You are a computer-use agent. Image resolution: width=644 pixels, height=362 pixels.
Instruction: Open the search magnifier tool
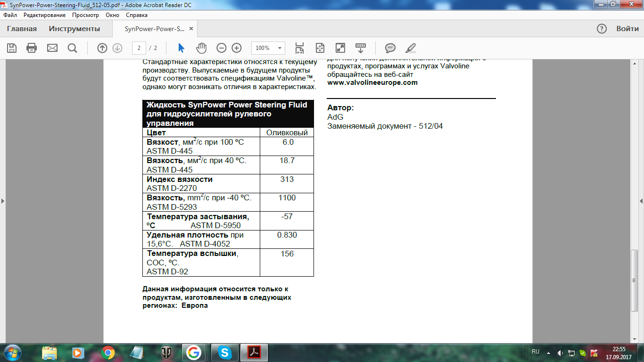(72, 48)
